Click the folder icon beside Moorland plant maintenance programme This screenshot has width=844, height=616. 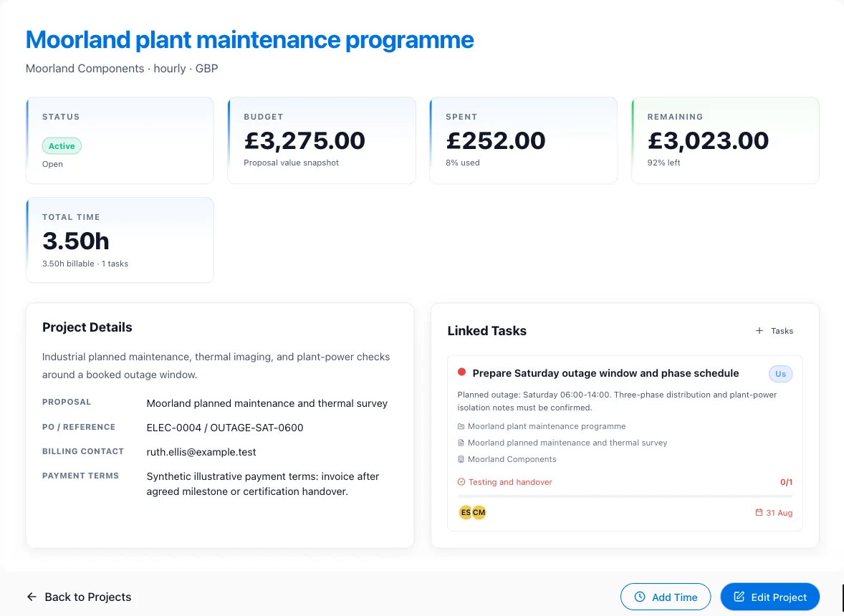click(461, 426)
